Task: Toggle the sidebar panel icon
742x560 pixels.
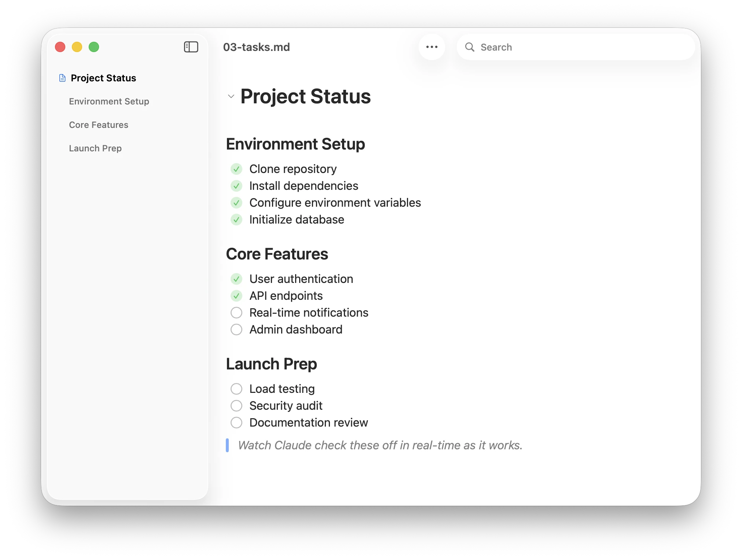Action: coord(191,47)
